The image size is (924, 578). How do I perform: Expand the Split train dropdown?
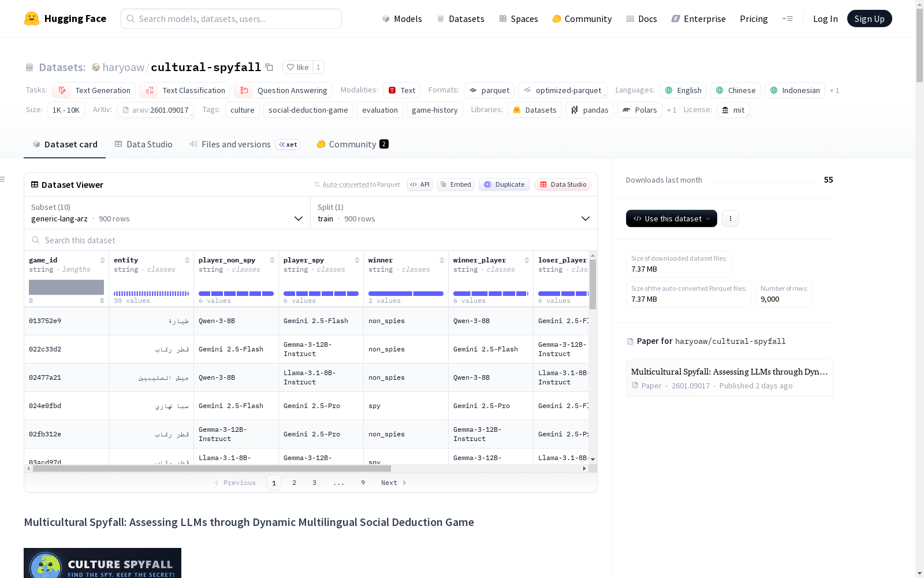click(x=454, y=213)
